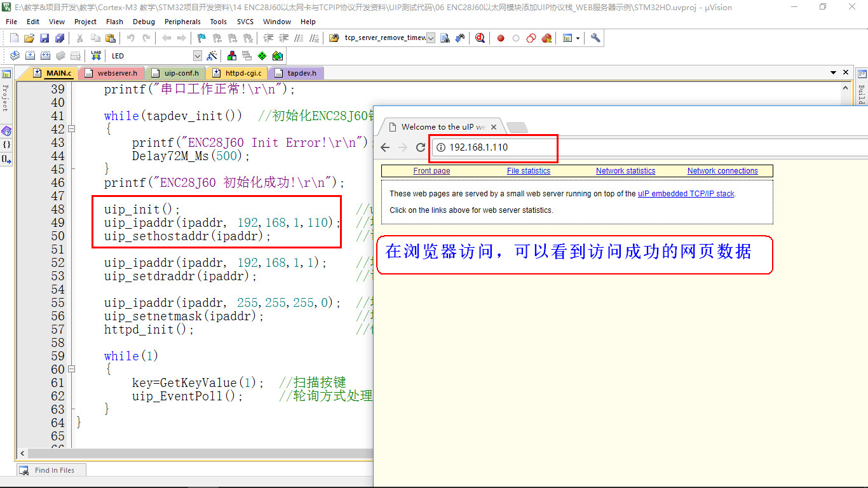This screenshot has width=868, height=488.
Task: Expand the LED target selection dropdown
Action: (197, 56)
